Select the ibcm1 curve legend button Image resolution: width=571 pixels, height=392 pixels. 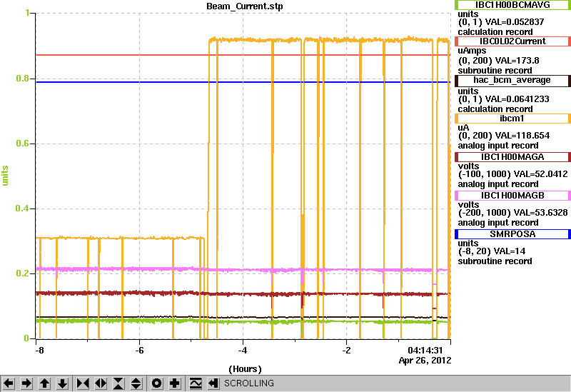512,119
